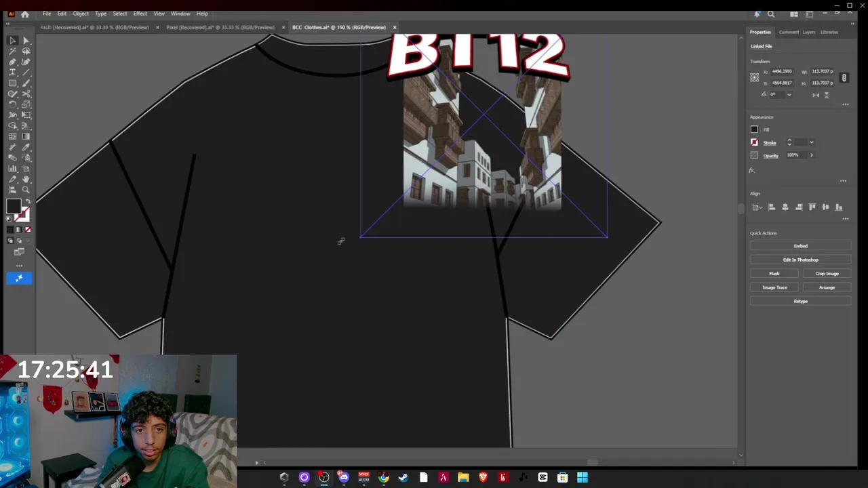The height and width of the screenshot is (488, 868).
Task: Open the search icon at top right
Action: point(771,14)
